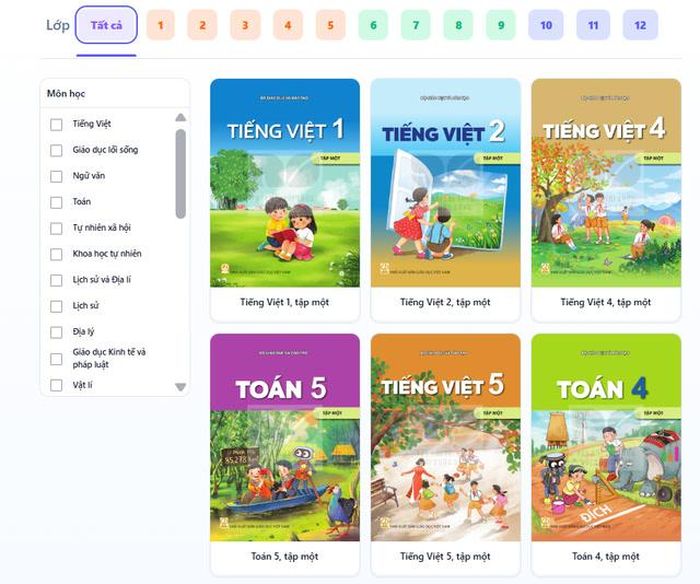The height and width of the screenshot is (584, 700).
Task: Check the Lịch sử và Địa lí checkbox
Action: tap(56, 280)
